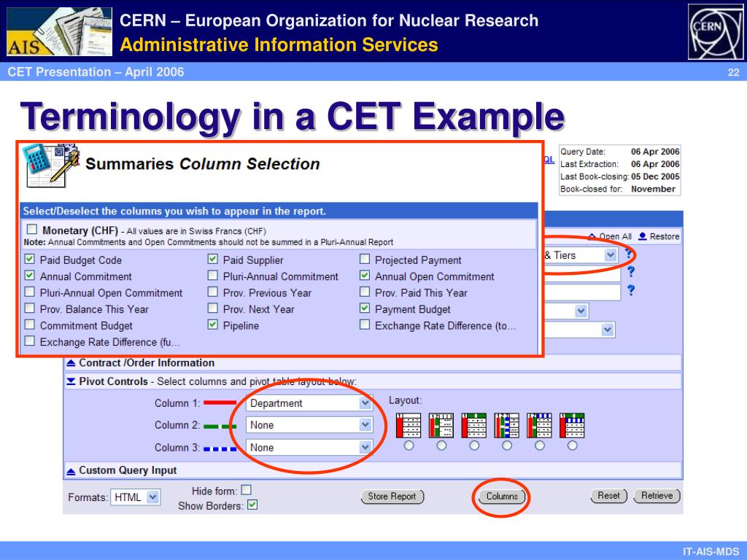Choose the third pivot layout thumbnail

coord(474,425)
